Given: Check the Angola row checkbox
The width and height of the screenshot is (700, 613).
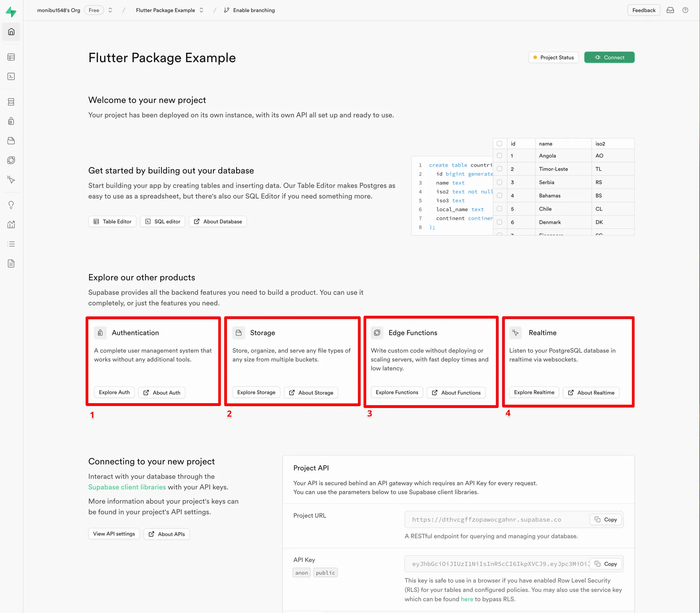Looking at the screenshot, I should pos(499,156).
